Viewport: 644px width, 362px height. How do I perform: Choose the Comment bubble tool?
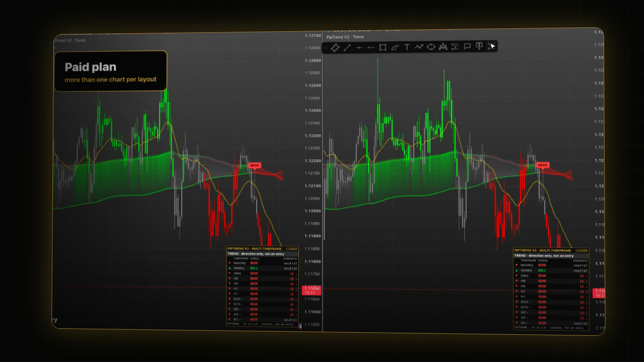click(x=467, y=46)
